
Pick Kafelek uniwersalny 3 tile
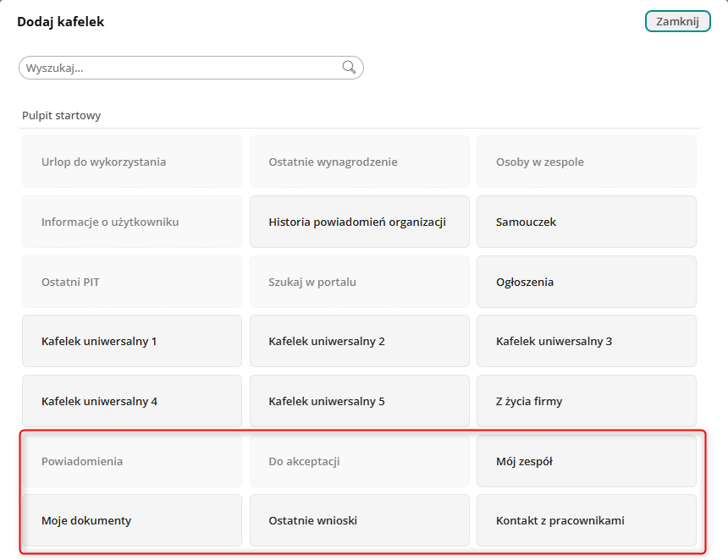click(x=586, y=341)
